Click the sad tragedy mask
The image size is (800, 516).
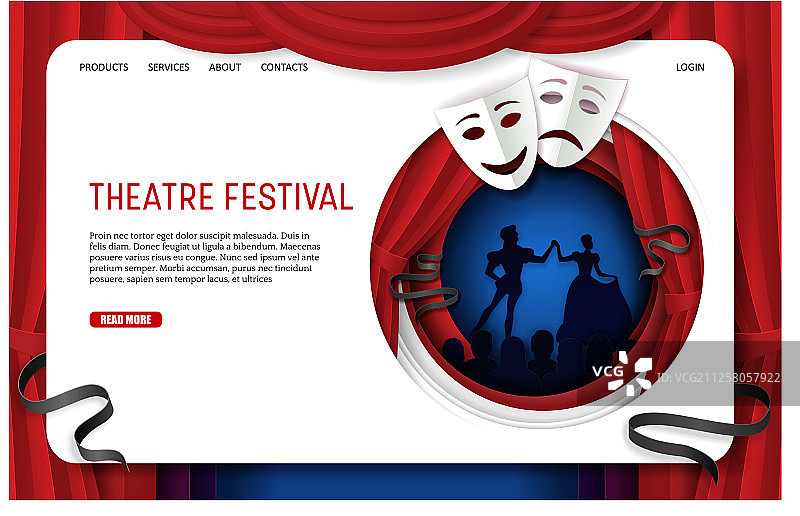tap(577, 112)
